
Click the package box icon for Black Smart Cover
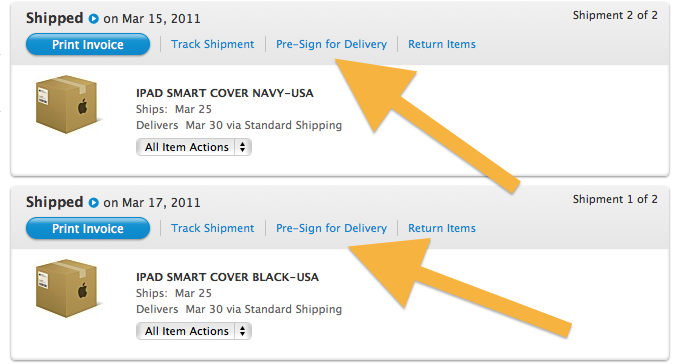[x=67, y=288]
